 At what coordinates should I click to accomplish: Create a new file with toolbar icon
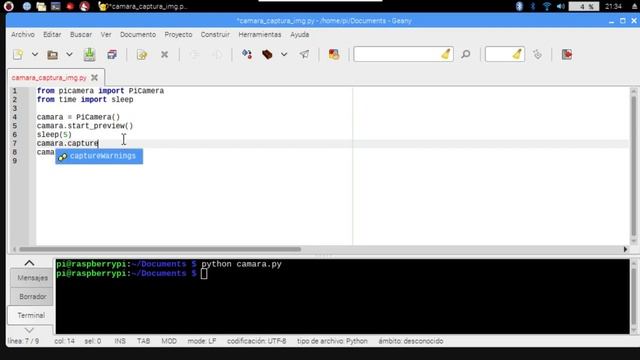18,54
